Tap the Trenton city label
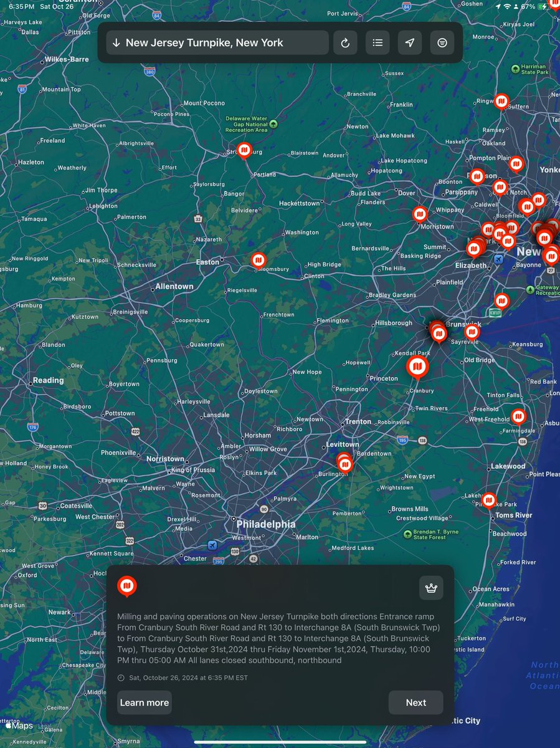 click(x=358, y=422)
